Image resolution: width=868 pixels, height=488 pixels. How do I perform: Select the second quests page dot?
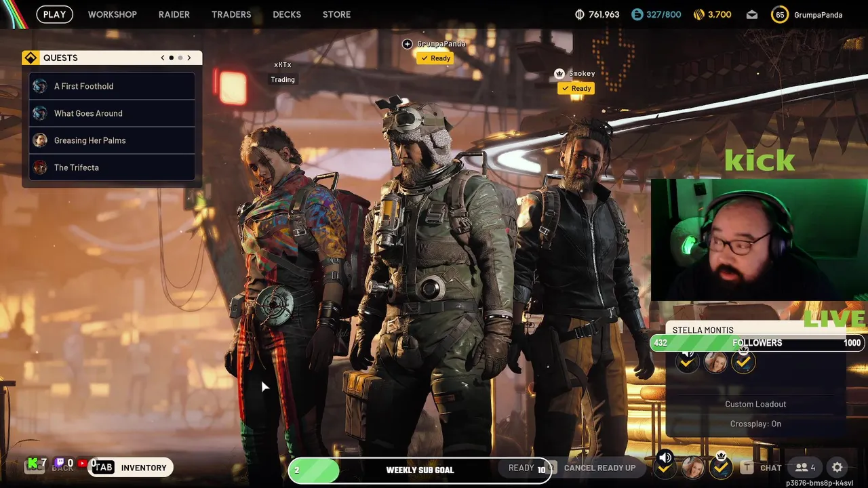tap(180, 58)
